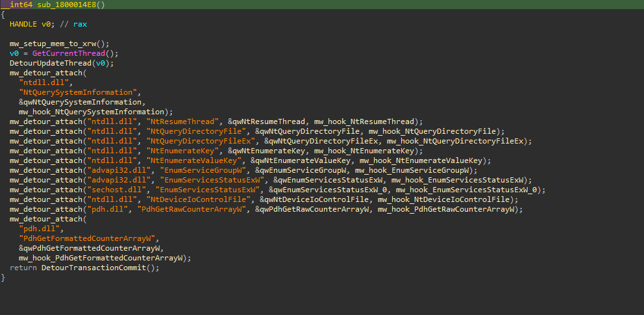Open mw_hook_PdhGetRawCounterArrayW function
This screenshot has width=644, height=315.
click(x=447, y=209)
